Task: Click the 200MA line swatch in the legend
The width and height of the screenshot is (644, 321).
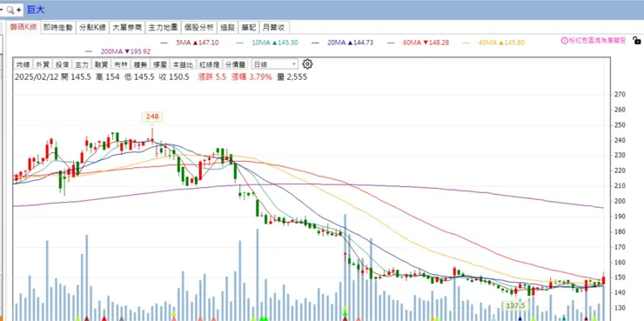Action: 89,51
